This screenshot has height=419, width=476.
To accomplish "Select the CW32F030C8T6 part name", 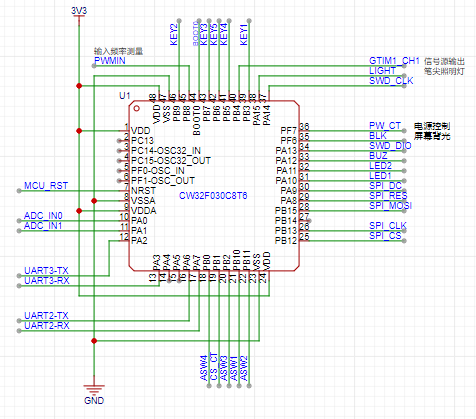I will pyautogui.click(x=213, y=196).
